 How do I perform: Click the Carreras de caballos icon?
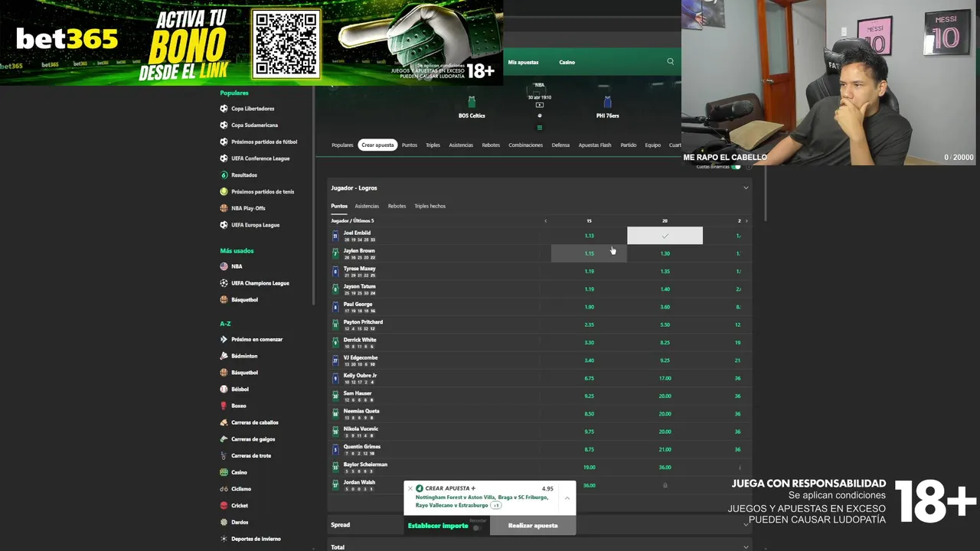pyautogui.click(x=224, y=422)
